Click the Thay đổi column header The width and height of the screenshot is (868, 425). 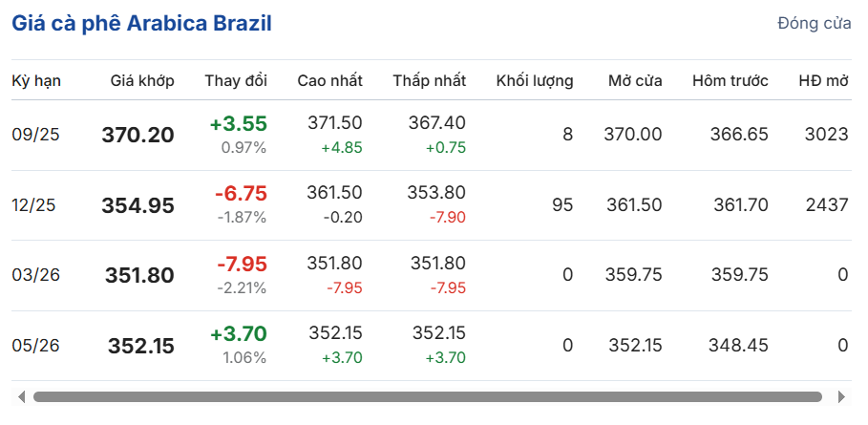236,81
